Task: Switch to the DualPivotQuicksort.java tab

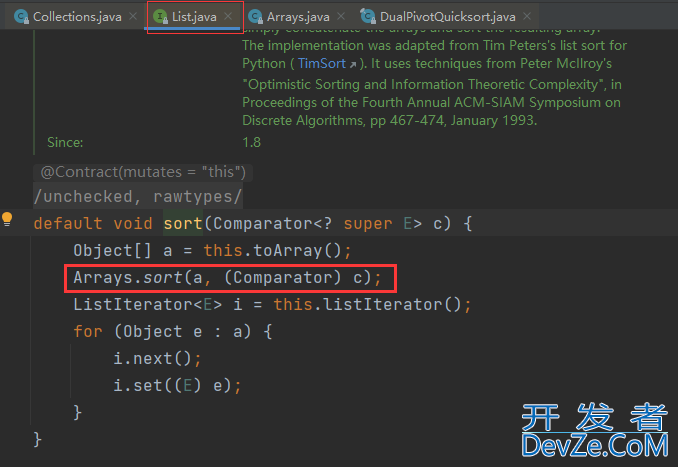Action: point(448,16)
